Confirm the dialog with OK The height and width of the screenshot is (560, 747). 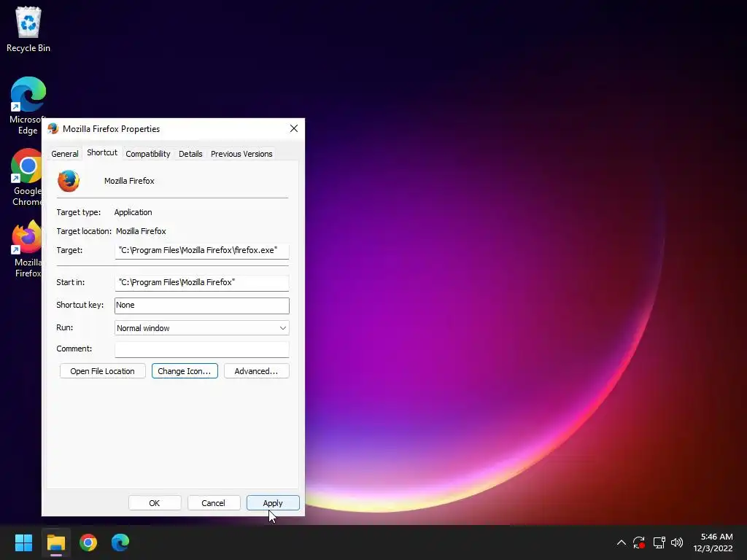click(155, 503)
